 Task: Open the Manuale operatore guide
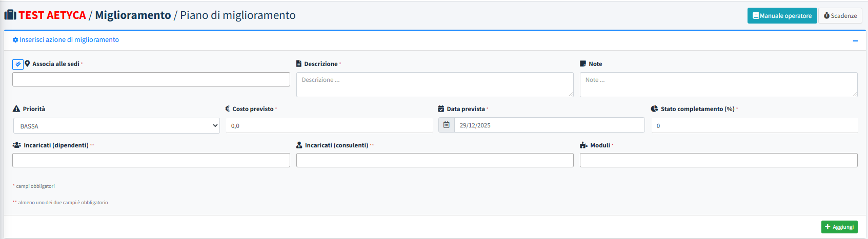tap(782, 16)
